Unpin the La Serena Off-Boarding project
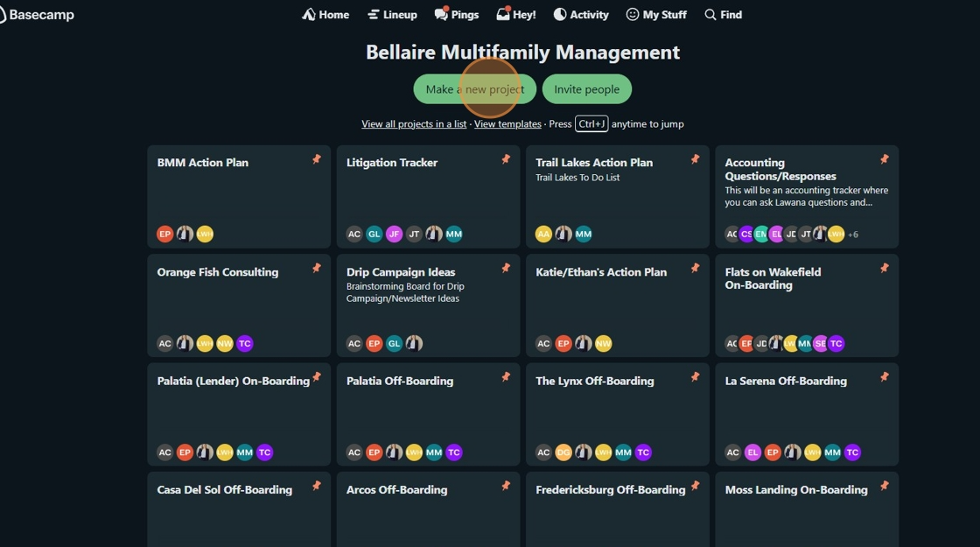 point(885,377)
